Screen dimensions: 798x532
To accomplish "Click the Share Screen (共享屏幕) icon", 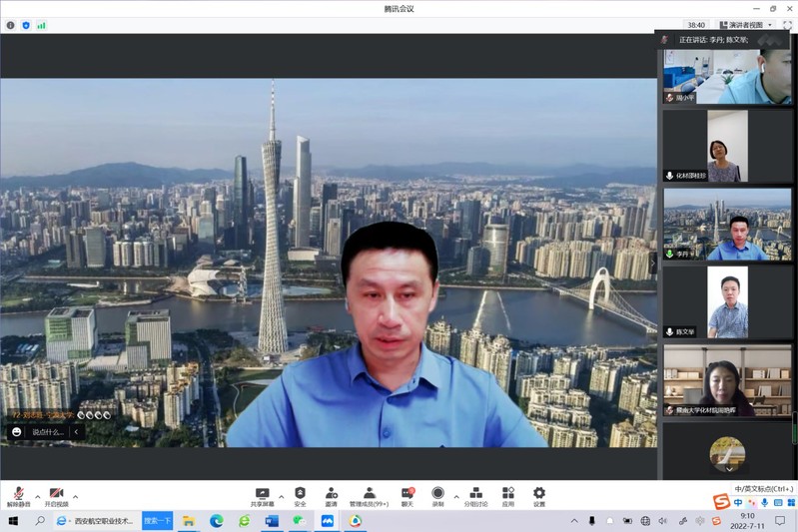I will tap(263, 496).
